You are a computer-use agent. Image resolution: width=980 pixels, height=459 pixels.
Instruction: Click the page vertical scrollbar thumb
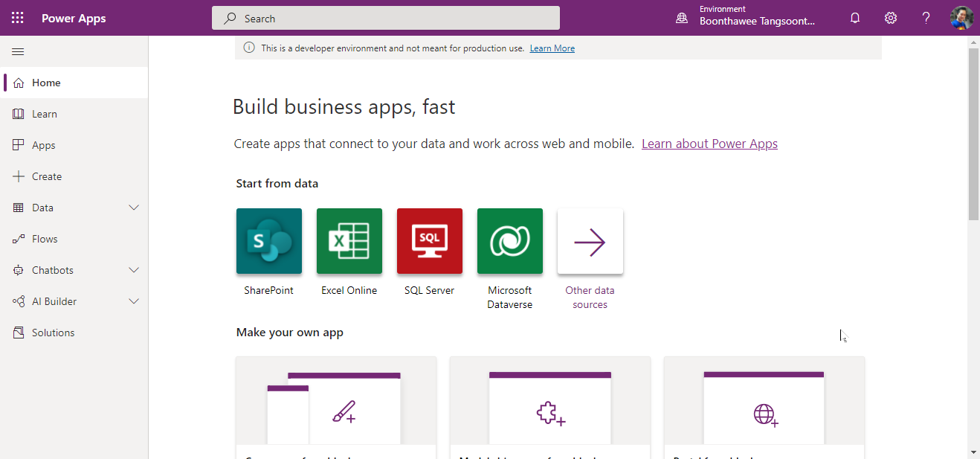(x=973, y=134)
